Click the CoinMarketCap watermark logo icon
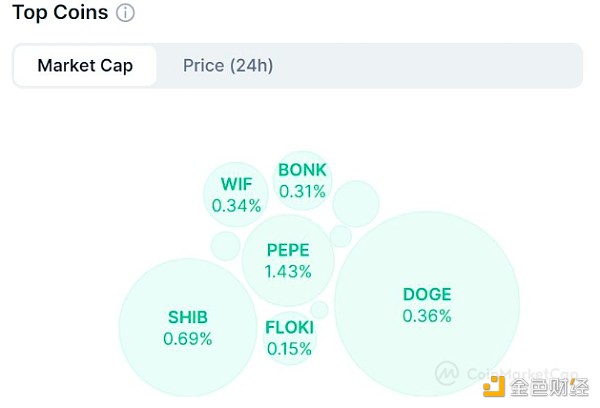600x408 pixels. pyautogui.click(x=446, y=373)
